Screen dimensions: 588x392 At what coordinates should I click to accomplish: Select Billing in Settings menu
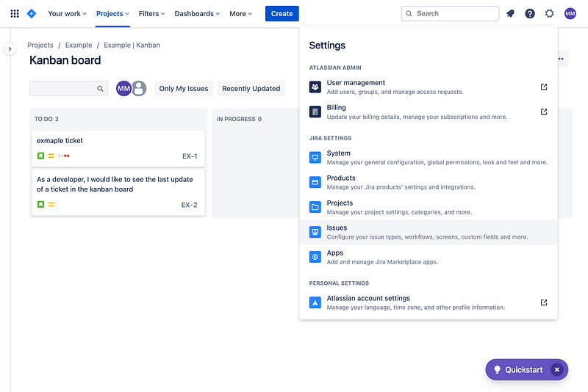click(429, 112)
